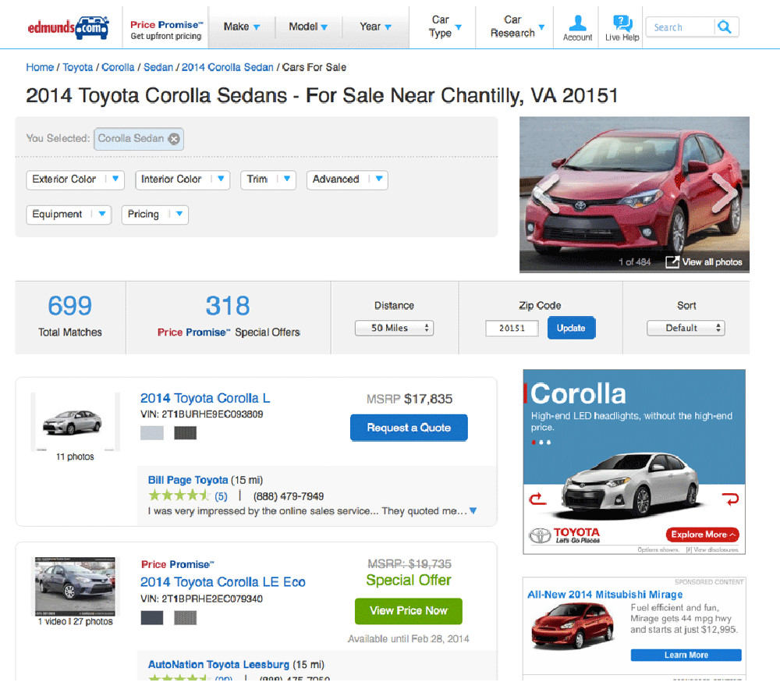Click the Toyota ad forward arrow
780x700 pixels.
(x=730, y=498)
